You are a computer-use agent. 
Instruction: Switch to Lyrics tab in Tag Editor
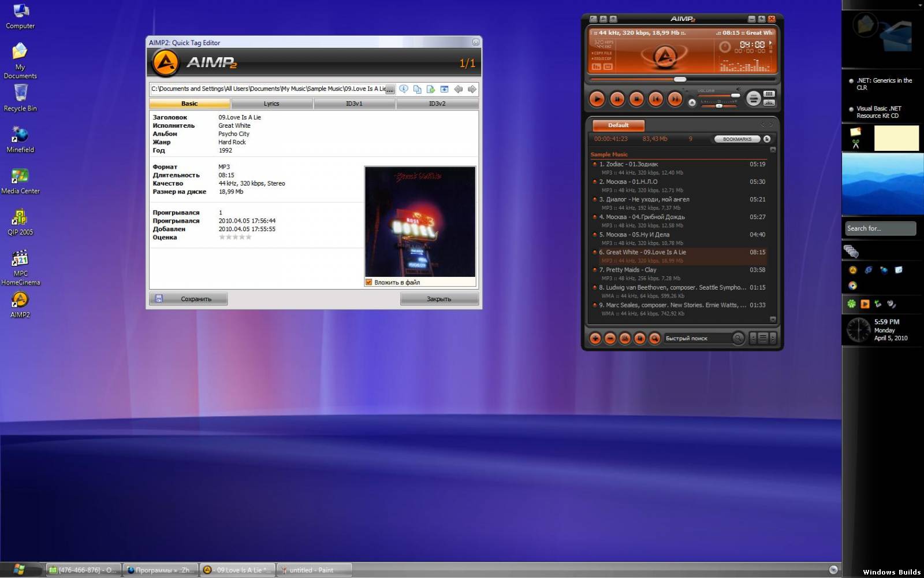(x=271, y=104)
